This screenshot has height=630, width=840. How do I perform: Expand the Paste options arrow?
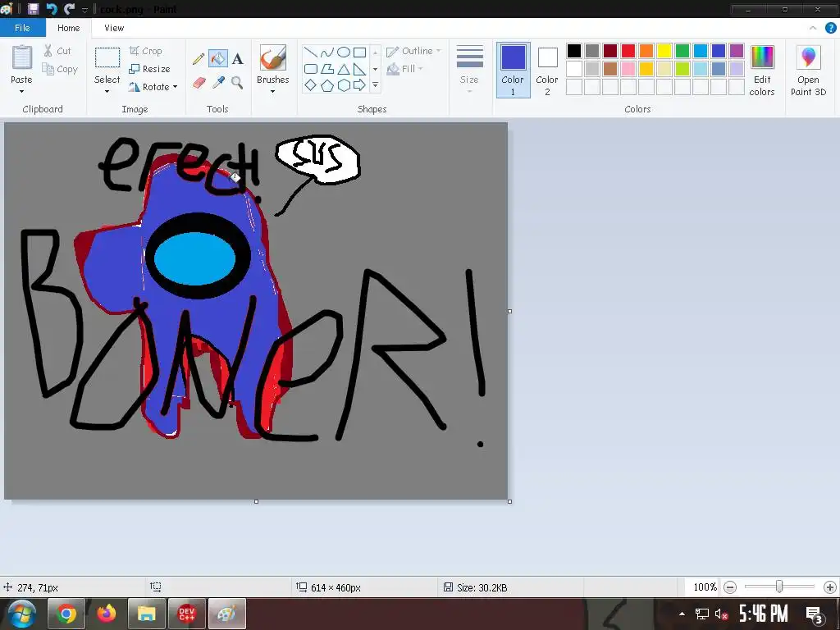(21, 92)
